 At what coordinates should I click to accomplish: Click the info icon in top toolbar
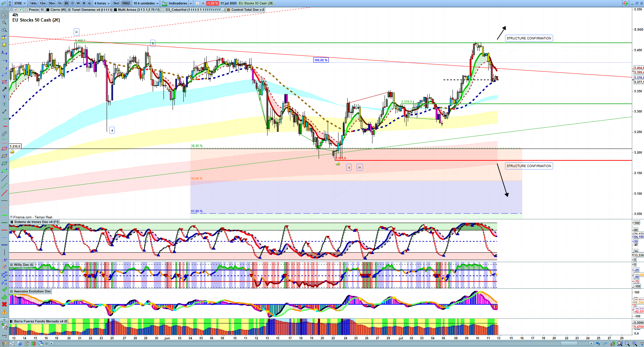click(x=198, y=3)
